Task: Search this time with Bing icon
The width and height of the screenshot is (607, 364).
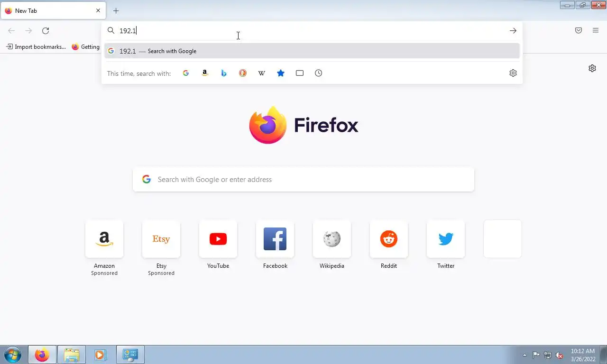Action: coord(224,73)
